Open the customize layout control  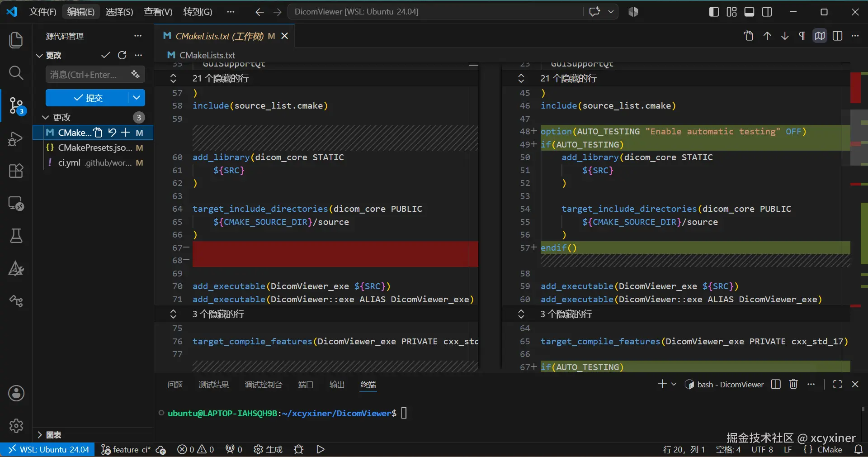[731, 12]
